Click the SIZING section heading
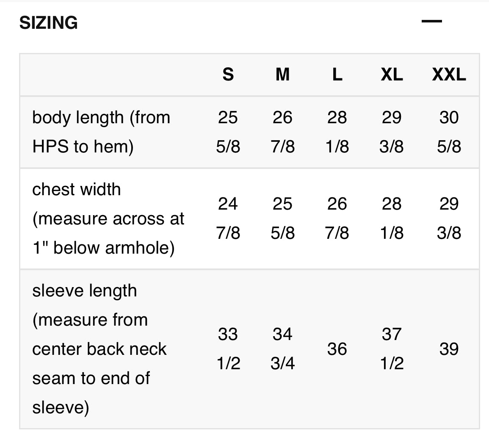Image resolution: width=489 pixels, height=448 pixels. pyautogui.click(x=49, y=23)
